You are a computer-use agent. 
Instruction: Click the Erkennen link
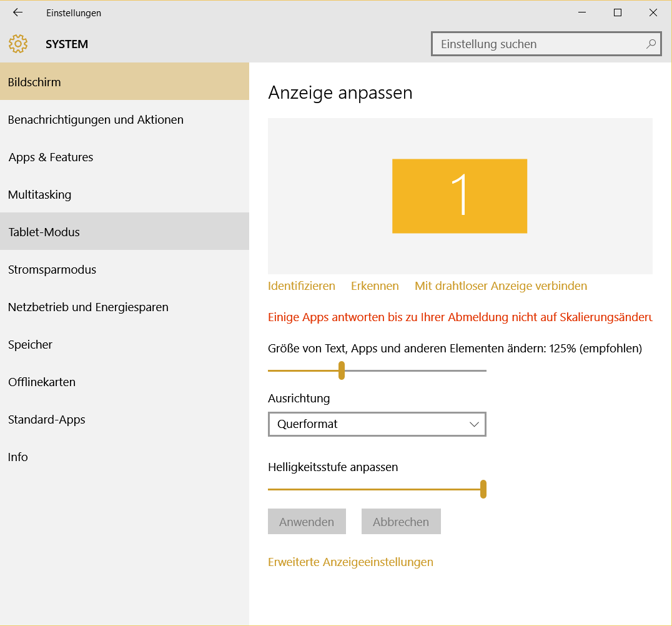click(x=375, y=286)
